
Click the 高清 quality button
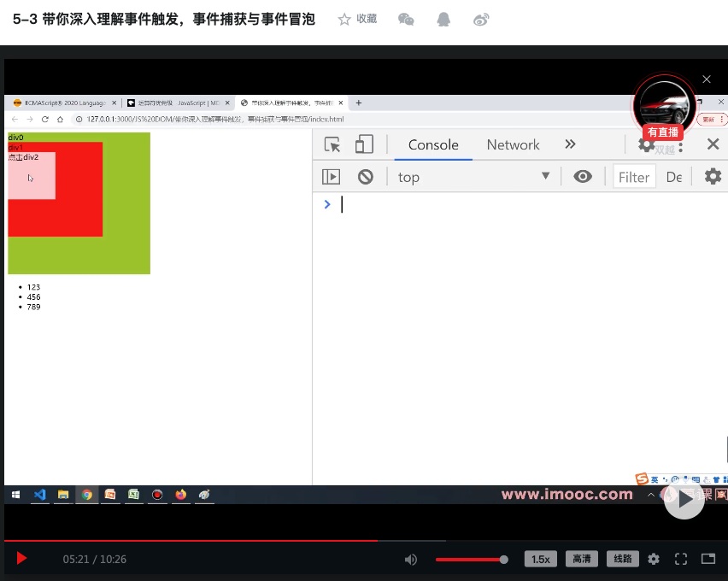581,559
